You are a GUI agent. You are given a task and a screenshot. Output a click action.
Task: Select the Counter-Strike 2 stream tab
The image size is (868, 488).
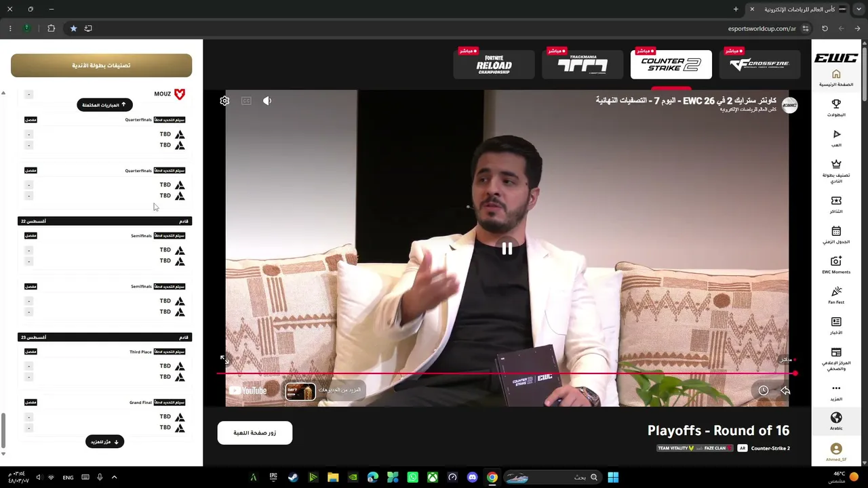[x=671, y=64]
